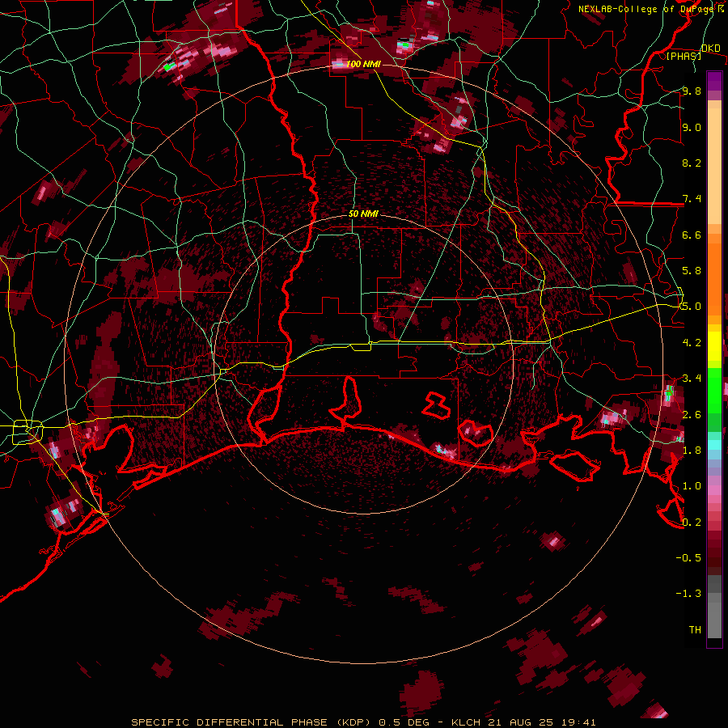728x728 pixels.
Task: Click the "50 NMI" range ring label
Action: pyautogui.click(x=363, y=214)
